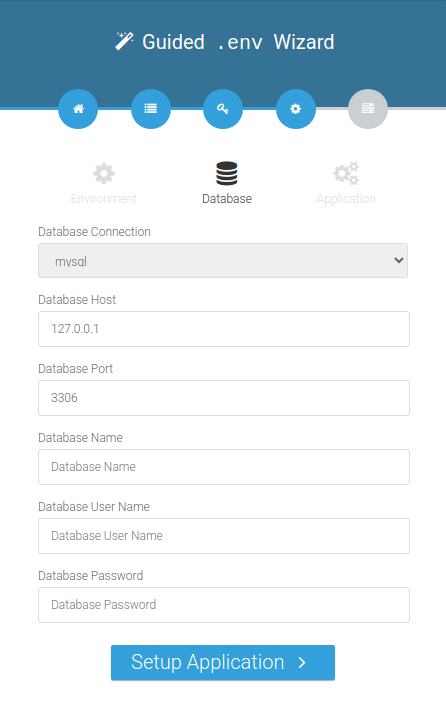The width and height of the screenshot is (446, 718).
Task: Go to the home step circle icon
Action: point(78,109)
